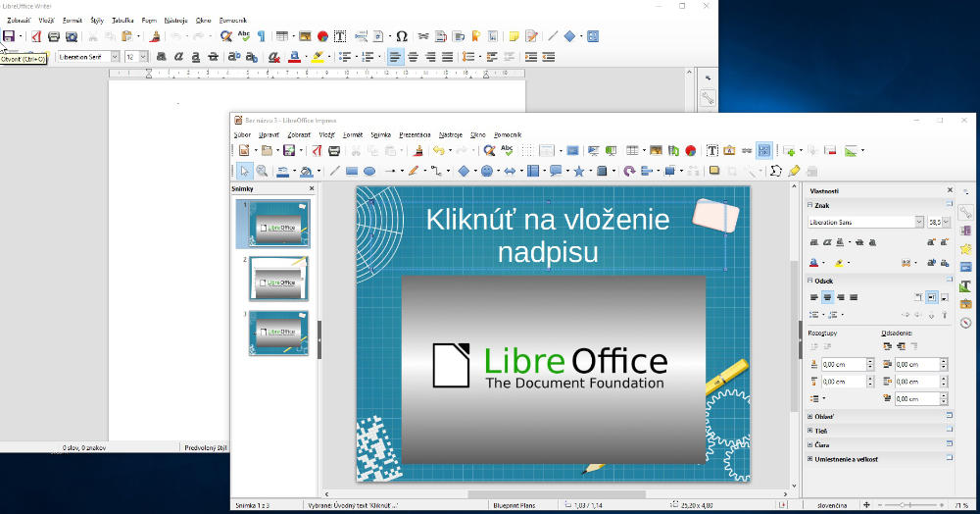Insert special character Omega in Writer
This screenshot has width=980, height=514.
[402, 36]
